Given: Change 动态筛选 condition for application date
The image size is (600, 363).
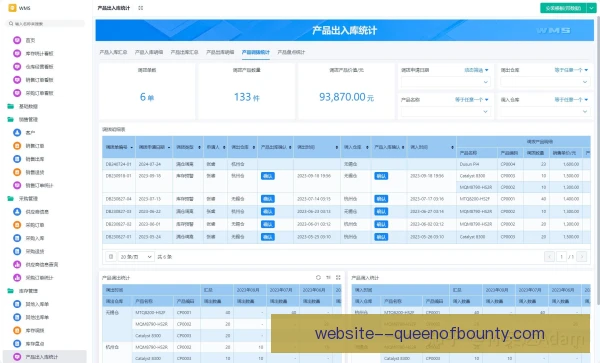Looking at the screenshot, I should 476,70.
